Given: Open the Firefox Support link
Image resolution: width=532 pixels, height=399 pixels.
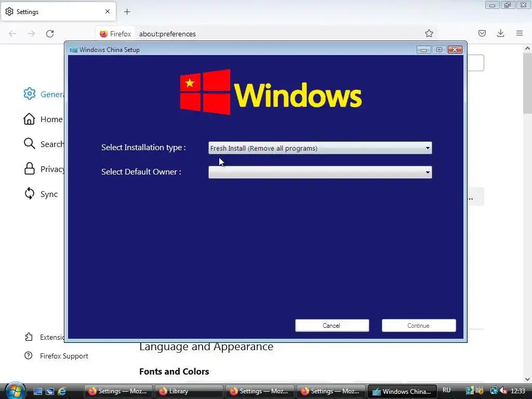Looking at the screenshot, I should coord(56,355).
